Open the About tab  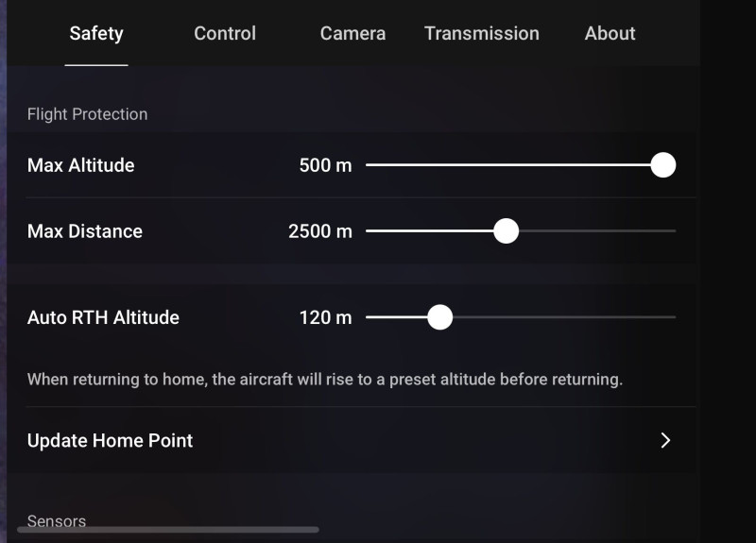pyautogui.click(x=610, y=34)
